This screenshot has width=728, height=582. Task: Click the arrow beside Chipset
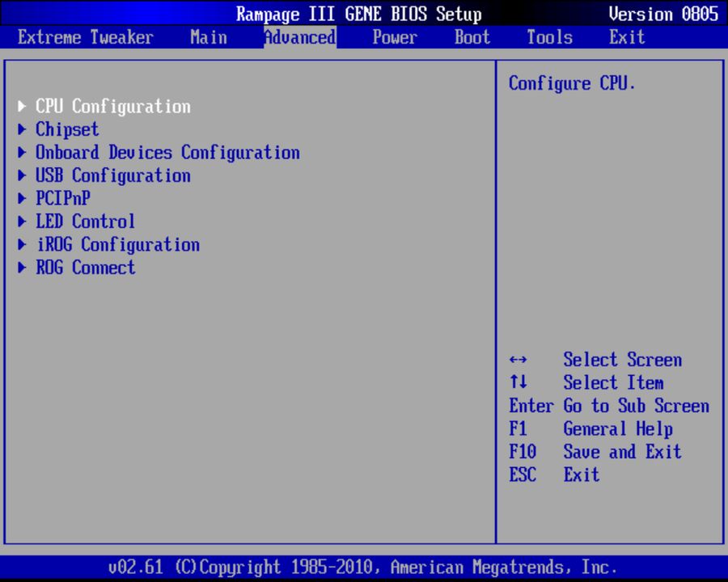22,129
